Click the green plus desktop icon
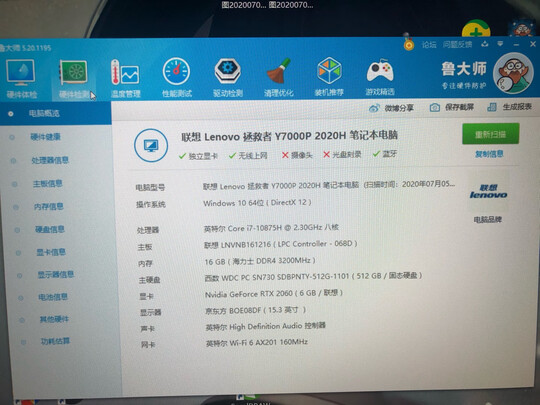 (x=476, y=29)
